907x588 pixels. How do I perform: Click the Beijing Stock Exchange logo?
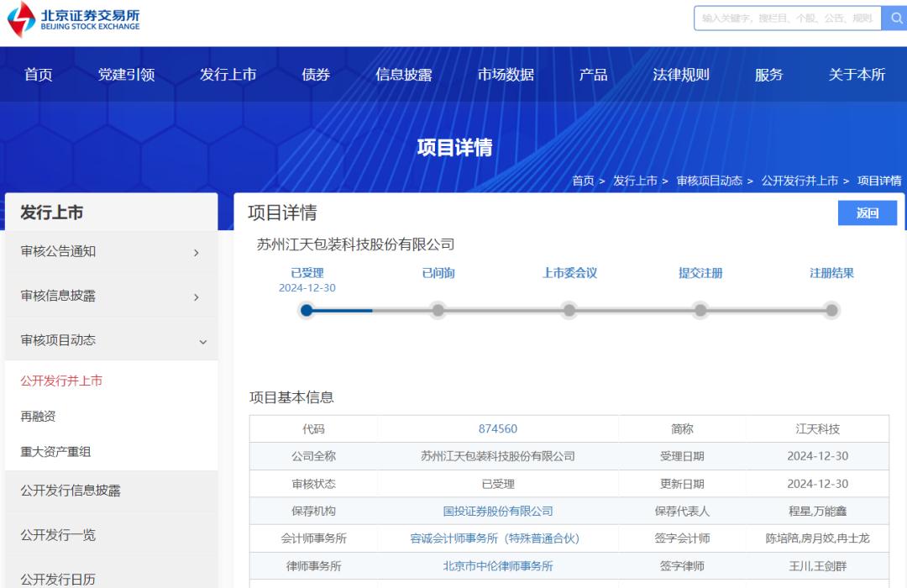[x=73, y=19]
